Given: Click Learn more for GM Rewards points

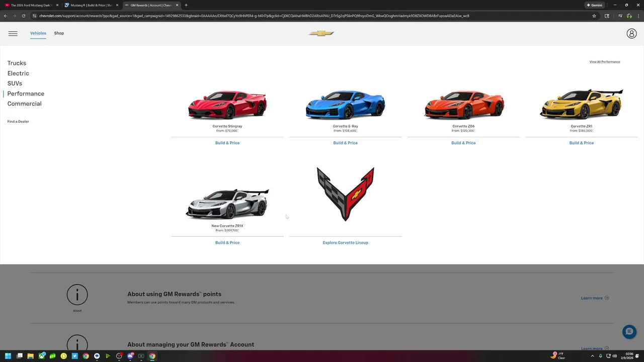Looking at the screenshot, I should (595, 298).
